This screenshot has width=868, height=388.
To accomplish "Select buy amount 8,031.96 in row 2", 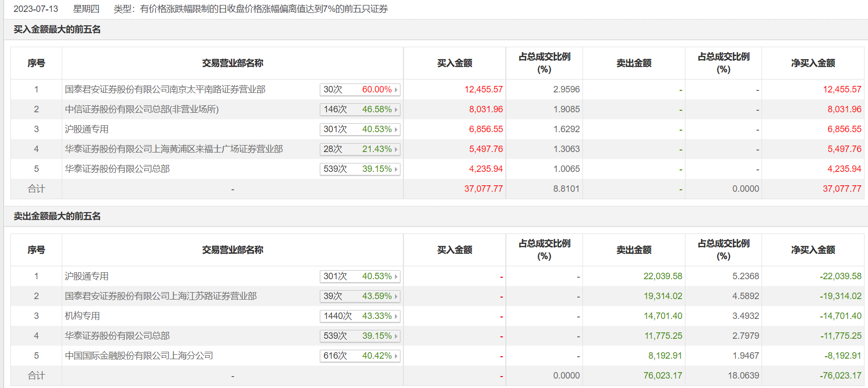I will pos(486,109).
